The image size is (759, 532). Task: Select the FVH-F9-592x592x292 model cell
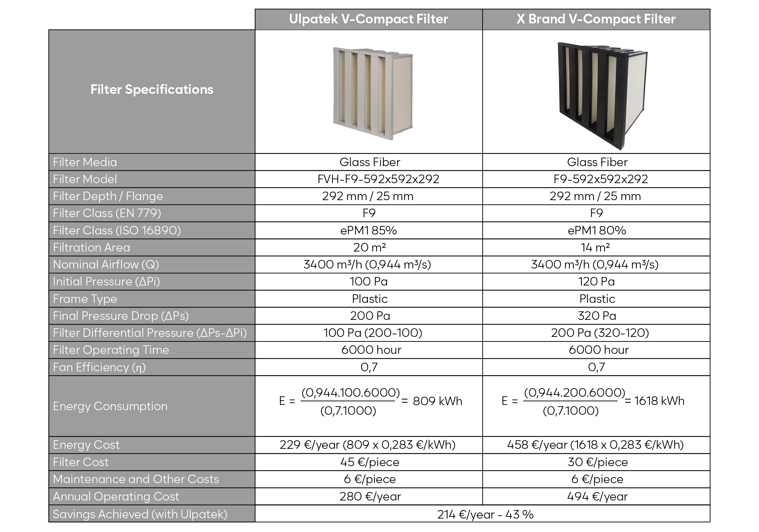[x=378, y=179]
